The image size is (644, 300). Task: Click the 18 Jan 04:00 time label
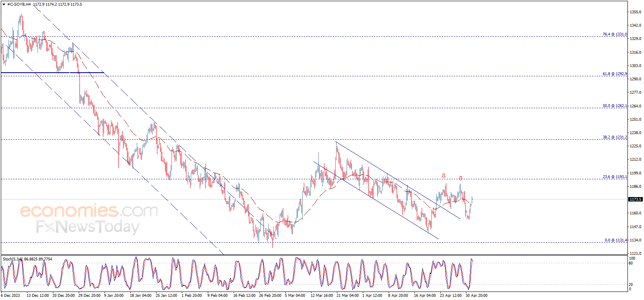pyautogui.click(x=141, y=296)
